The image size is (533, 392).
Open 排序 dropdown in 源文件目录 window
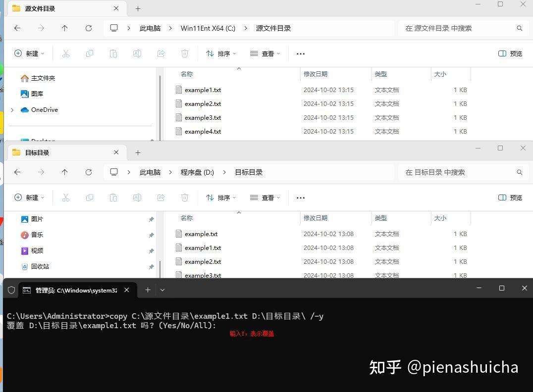221,53
